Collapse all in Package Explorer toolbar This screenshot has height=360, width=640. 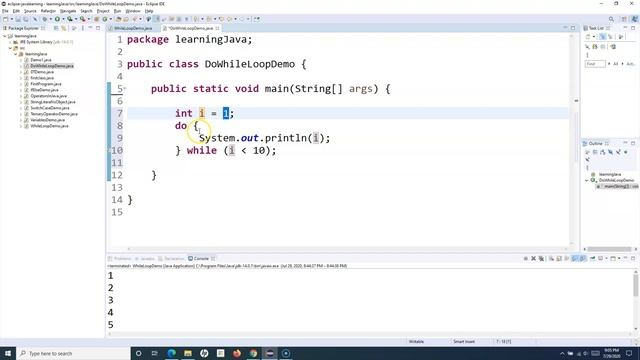56,28
